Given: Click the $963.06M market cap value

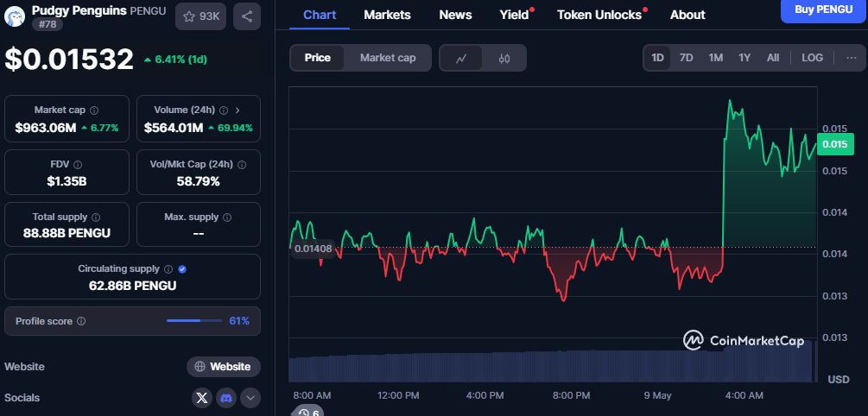Looking at the screenshot, I should click(46, 128).
